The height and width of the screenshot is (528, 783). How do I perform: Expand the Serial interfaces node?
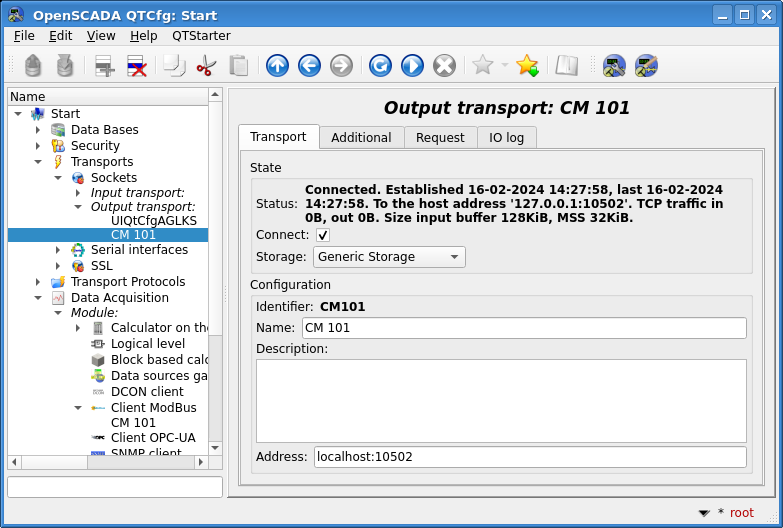(x=58, y=250)
